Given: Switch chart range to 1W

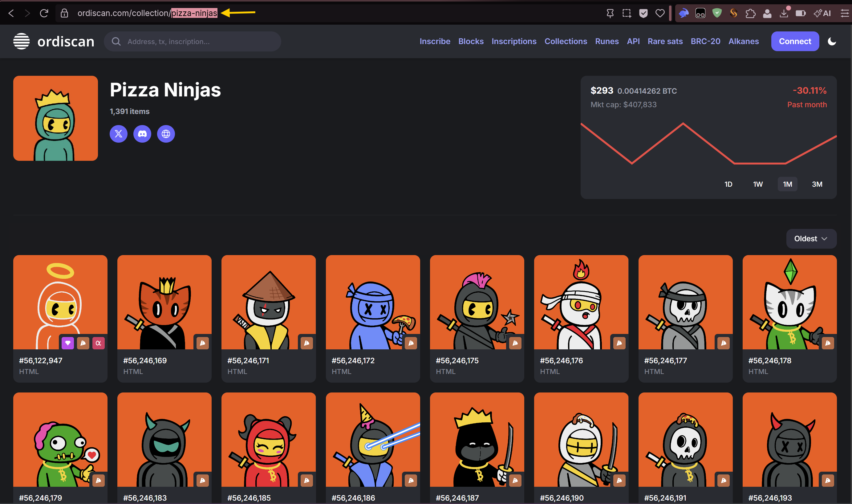Looking at the screenshot, I should (x=758, y=184).
